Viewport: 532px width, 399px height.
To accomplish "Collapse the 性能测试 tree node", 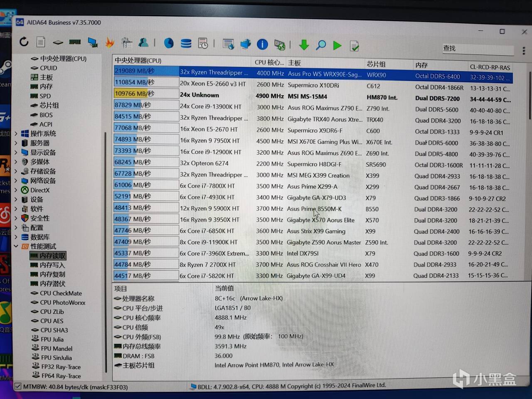I will [16, 246].
